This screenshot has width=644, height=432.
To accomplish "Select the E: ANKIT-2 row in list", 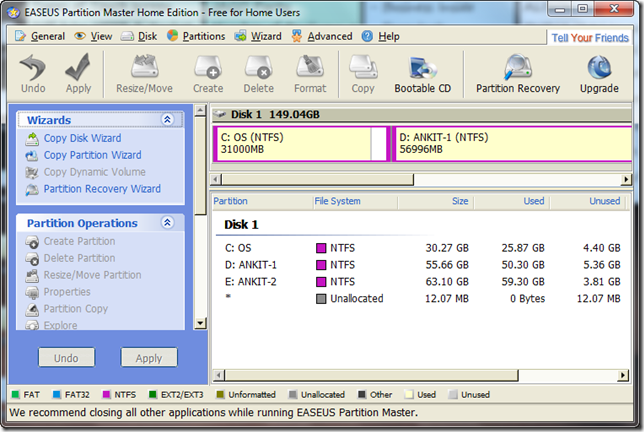I will (x=422, y=282).
